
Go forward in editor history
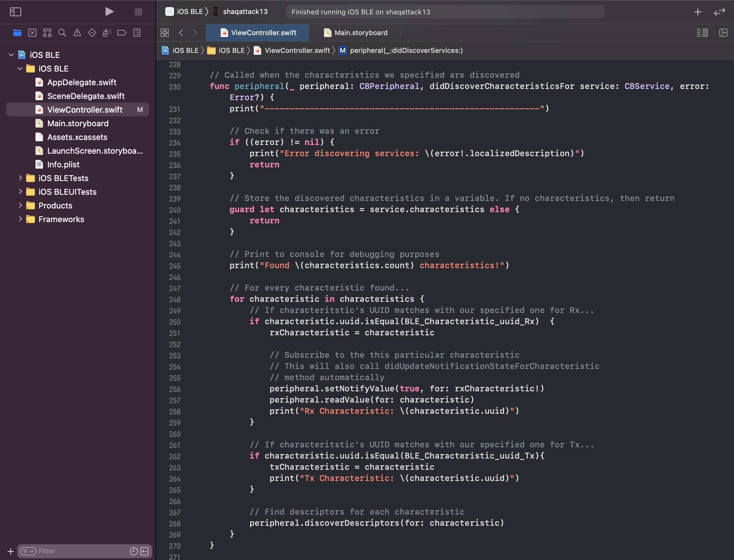(195, 33)
